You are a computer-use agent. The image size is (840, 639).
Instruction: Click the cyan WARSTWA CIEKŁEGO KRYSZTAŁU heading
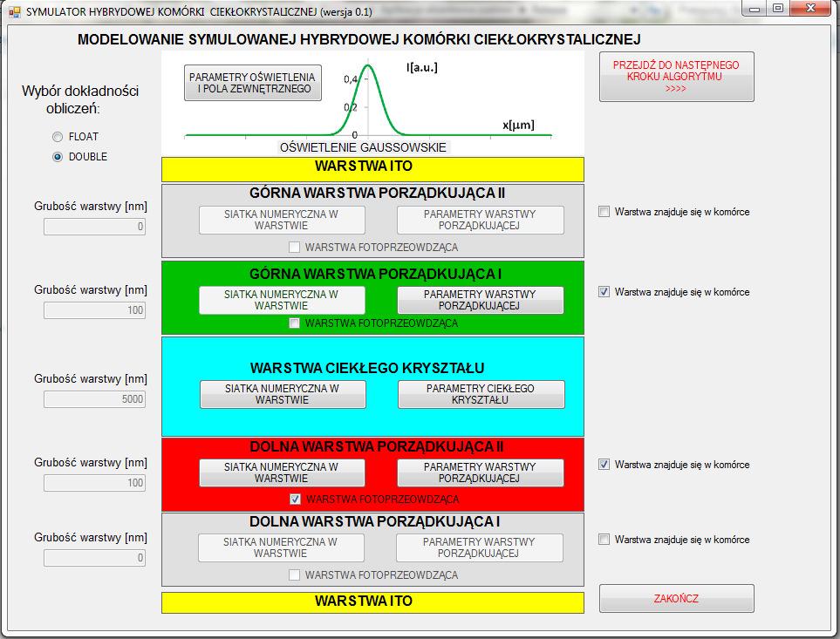[367, 368]
